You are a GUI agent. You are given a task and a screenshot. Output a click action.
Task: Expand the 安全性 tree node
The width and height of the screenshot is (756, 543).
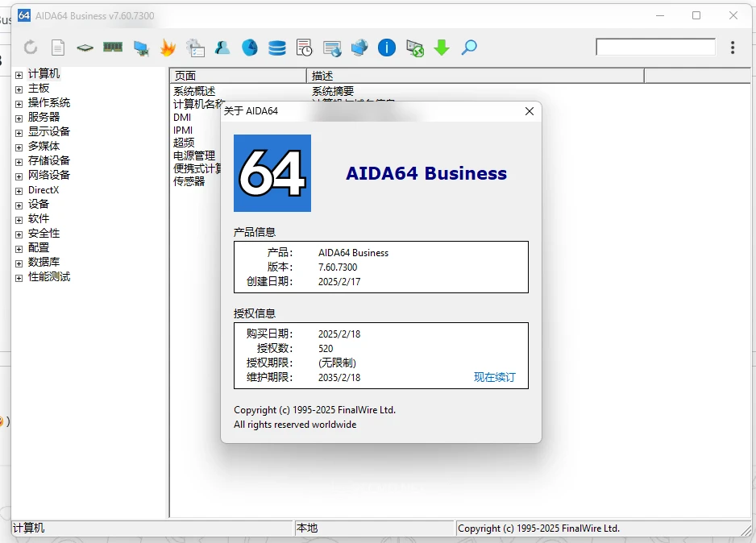click(x=19, y=234)
